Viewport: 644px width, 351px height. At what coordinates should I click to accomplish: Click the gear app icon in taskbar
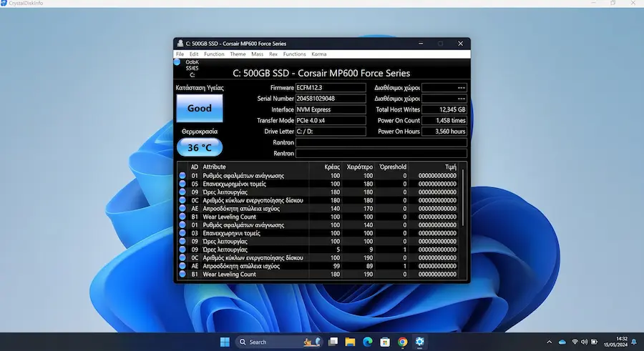point(419,342)
